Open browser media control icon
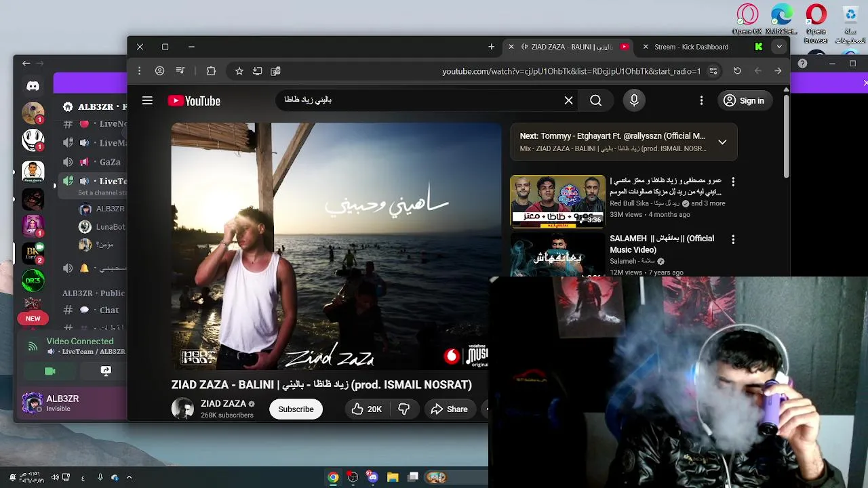 click(x=180, y=71)
